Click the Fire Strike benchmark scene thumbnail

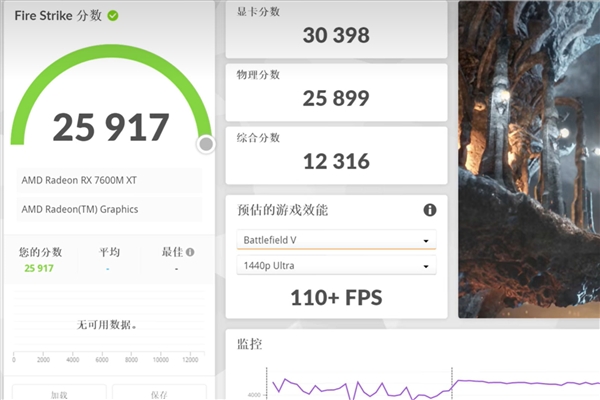click(x=528, y=160)
